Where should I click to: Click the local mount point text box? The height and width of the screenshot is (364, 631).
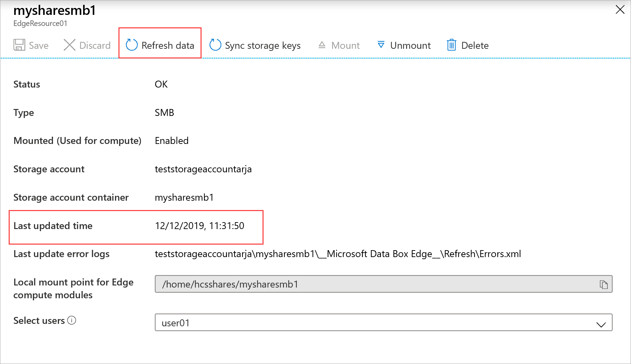312,284
